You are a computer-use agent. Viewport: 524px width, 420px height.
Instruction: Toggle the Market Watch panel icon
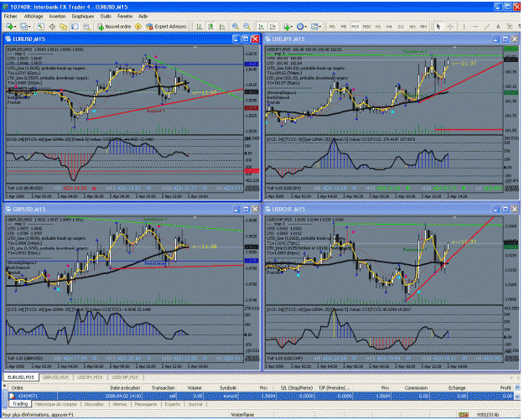40,26
